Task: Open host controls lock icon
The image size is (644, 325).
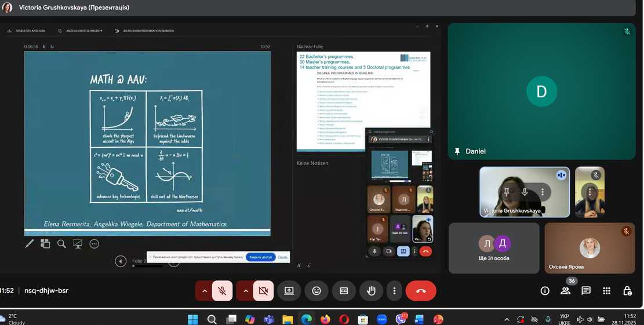Action: click(x=627, y=291)
